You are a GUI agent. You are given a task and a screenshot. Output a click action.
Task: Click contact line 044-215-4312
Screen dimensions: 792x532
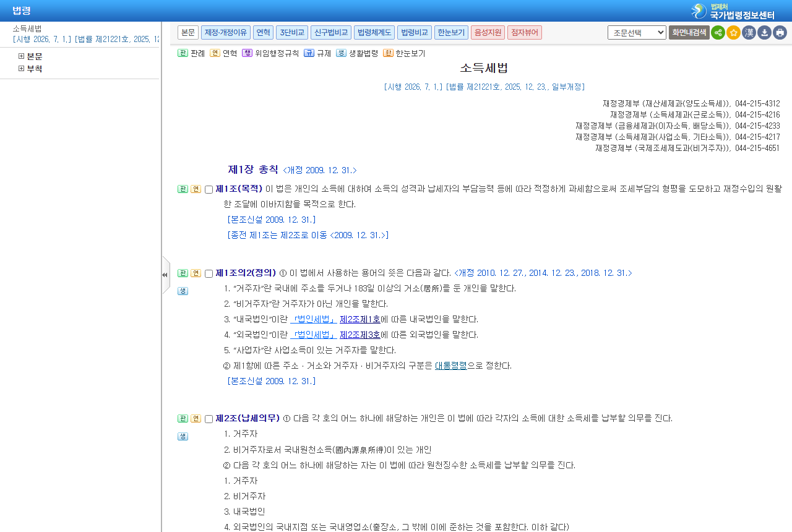pyautogui.click(x=691, y=103)
